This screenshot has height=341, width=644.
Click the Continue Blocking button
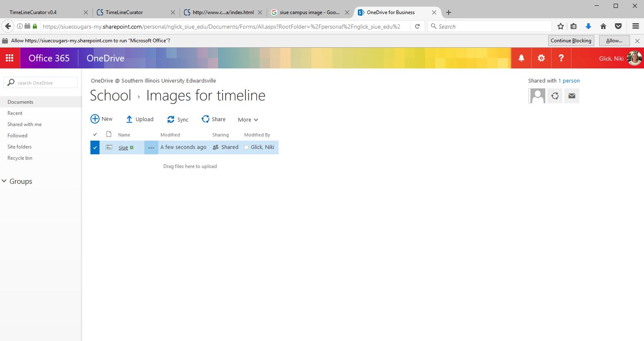[571, 41]
